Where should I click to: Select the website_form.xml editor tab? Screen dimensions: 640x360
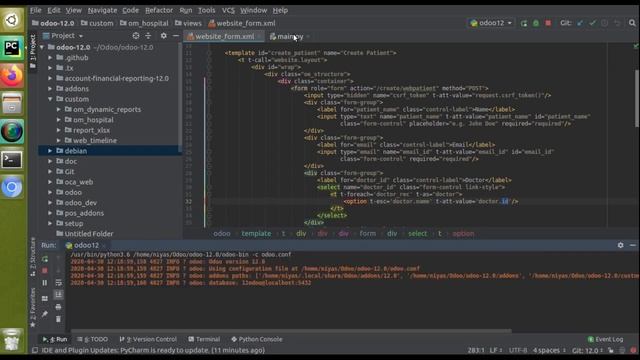coord(224,37)
